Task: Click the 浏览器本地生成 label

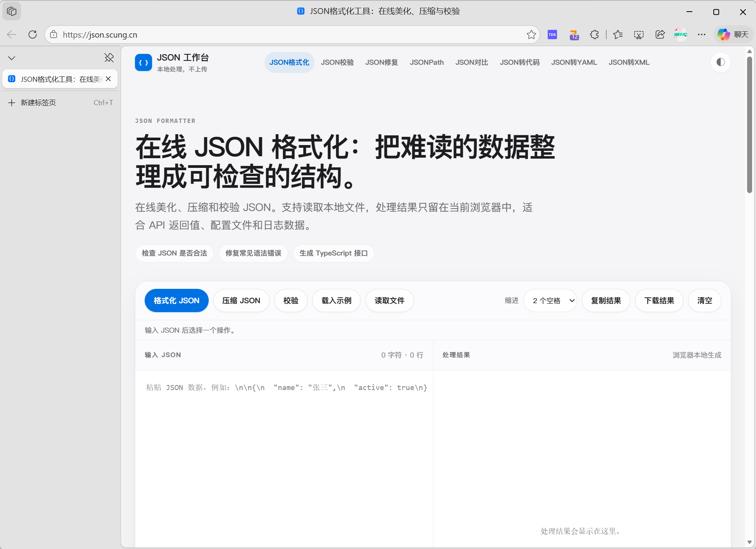Action: click(x=697, y=355)
